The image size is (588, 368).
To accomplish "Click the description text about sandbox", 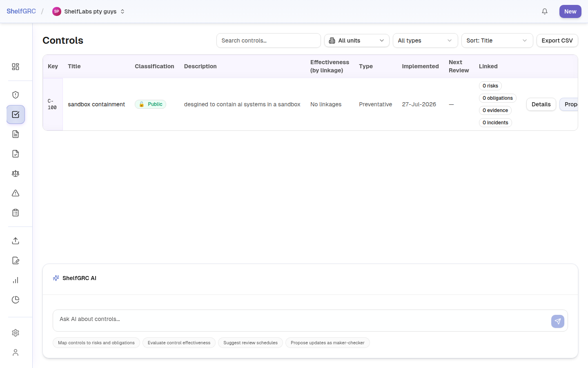I will pyautogui.click(x=242, y=104).
